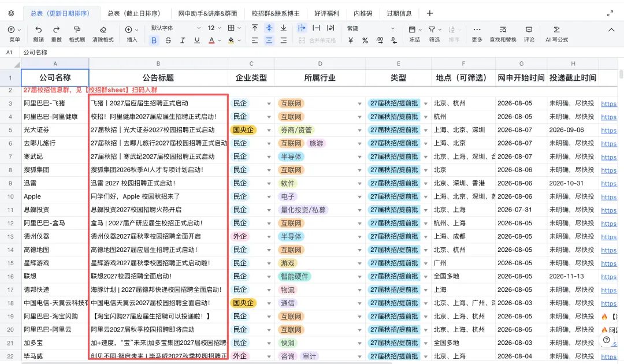Toggle bold formatting
Viewport: 624px width, 364px height.
(154, 40)
